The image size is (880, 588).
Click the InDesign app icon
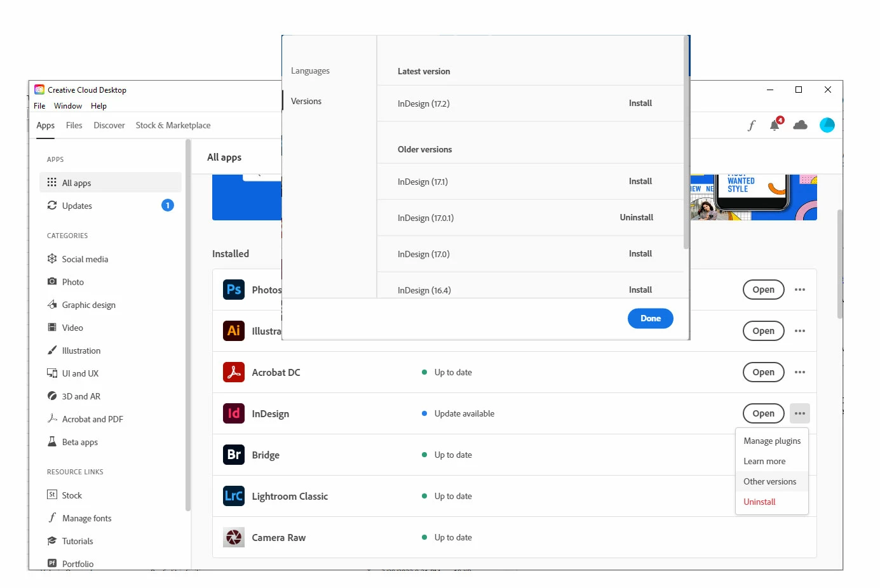pyautogui.click(x=234, y=413)
